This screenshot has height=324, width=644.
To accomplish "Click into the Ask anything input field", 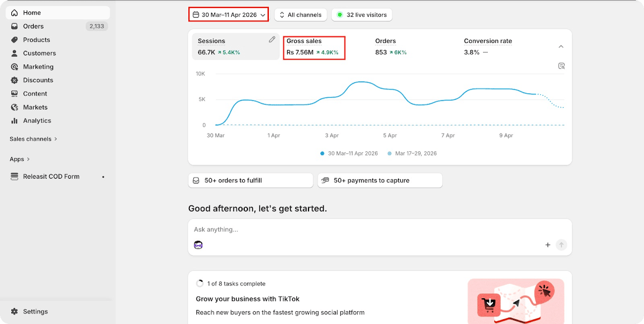I will coord(380,230).
